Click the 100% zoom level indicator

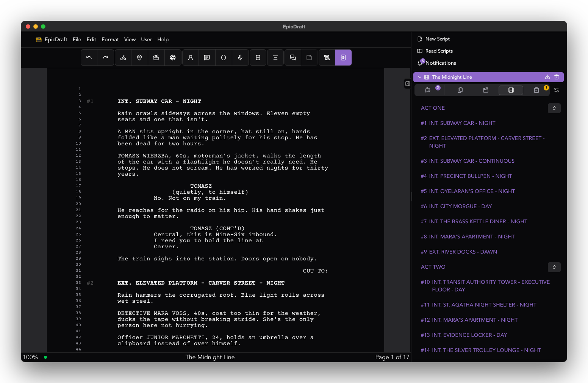(30, 357)
